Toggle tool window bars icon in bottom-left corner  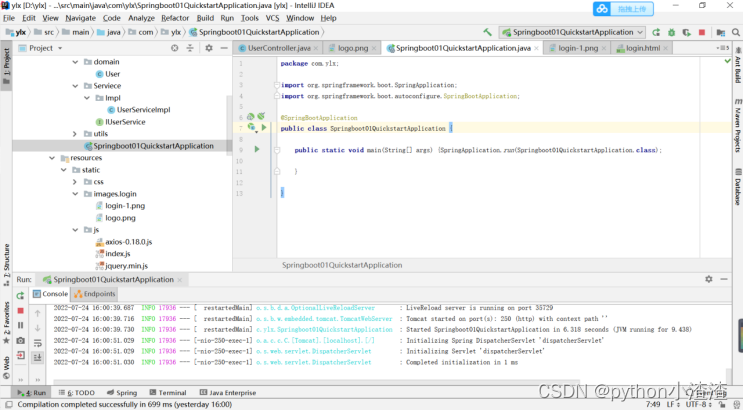click(9, 404)
